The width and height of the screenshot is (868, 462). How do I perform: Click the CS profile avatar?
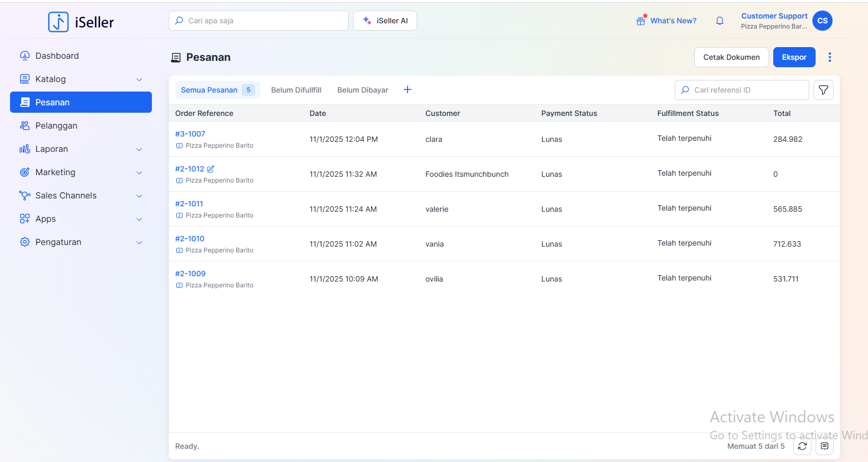click(822, 21)
